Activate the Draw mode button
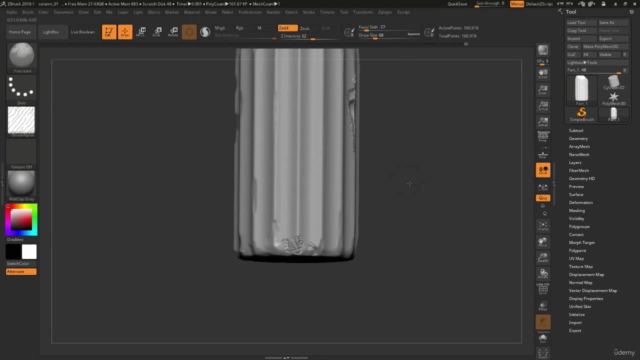The height and width of the screenshot is (360, 640). coord(125,32)
